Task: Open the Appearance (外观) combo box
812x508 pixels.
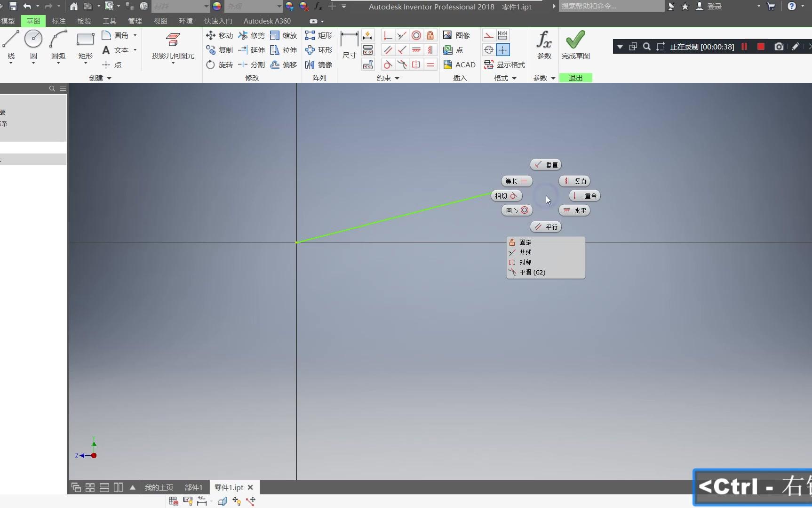Action: (x=254, y=6)
